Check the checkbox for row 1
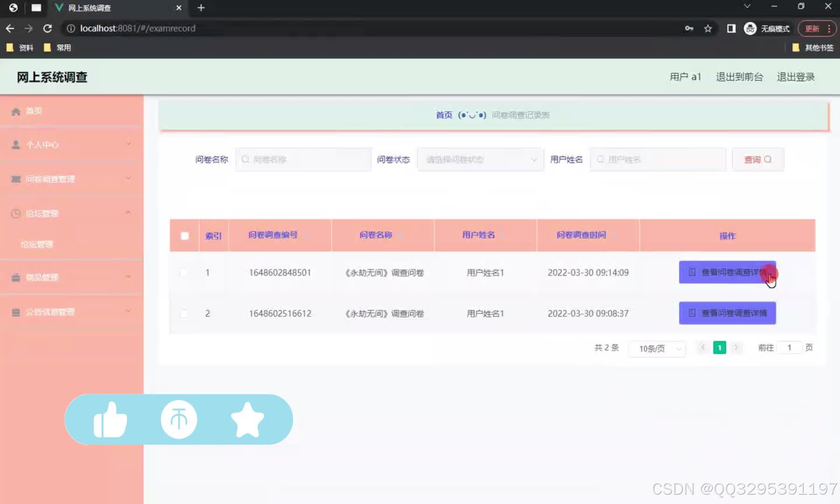Viewport: 840px width, 504px height. 184,273
